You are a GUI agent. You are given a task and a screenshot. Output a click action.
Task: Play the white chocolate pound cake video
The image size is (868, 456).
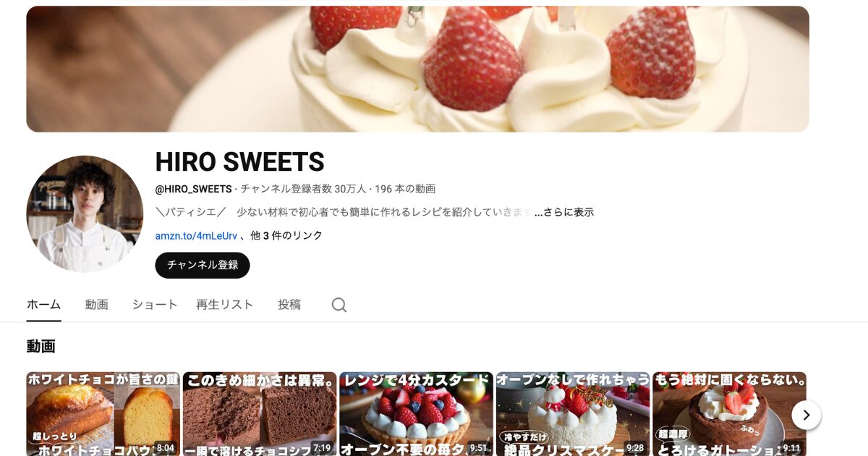click(103, 414)
